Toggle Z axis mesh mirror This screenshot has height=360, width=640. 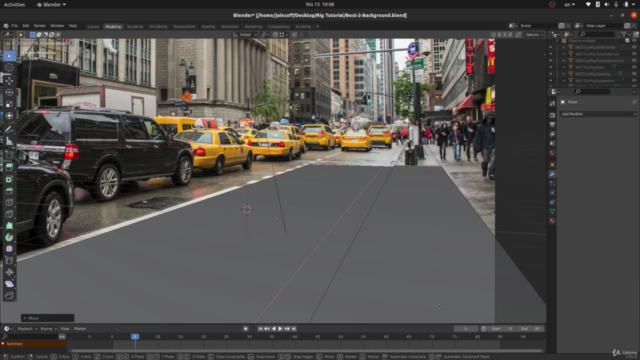coord(510,35)
